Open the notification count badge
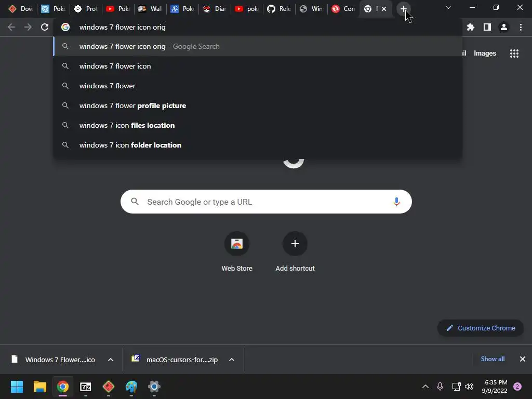 517,387
